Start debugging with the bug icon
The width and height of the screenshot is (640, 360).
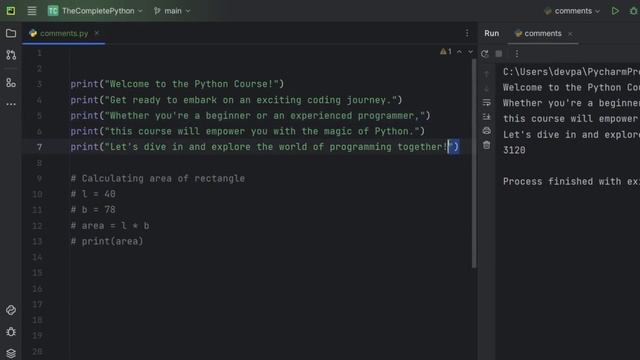coord(633,11)
